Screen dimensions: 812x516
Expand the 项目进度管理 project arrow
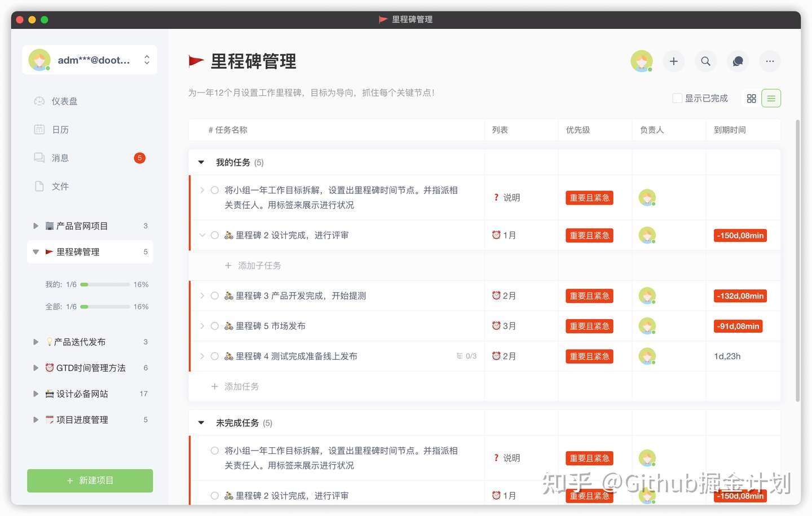click(36, 420)
